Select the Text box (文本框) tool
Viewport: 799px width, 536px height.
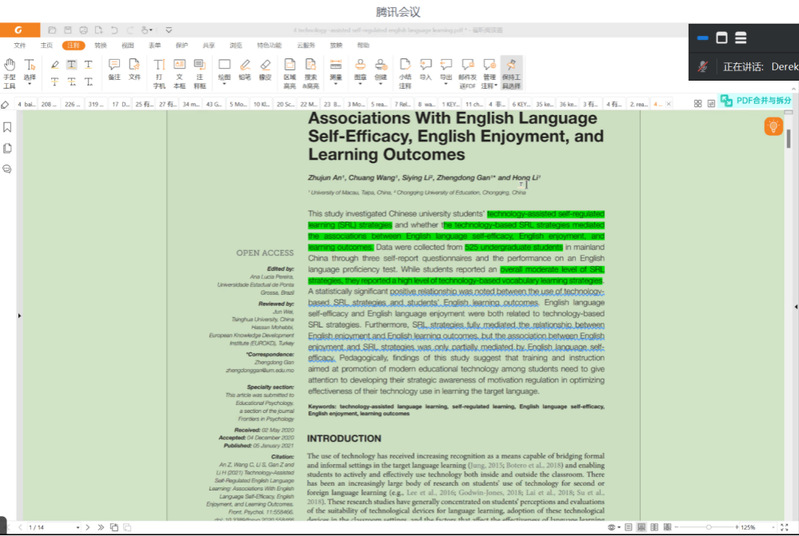[179, 73]
